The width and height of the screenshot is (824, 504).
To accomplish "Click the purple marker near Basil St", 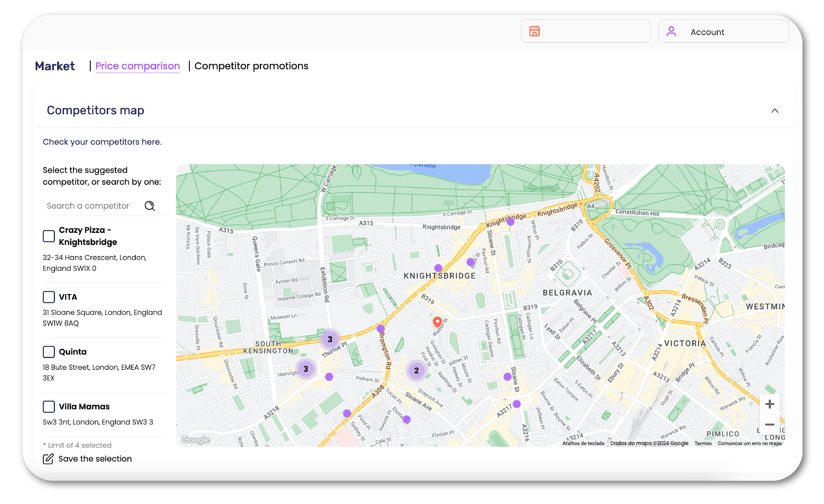I will point(470,262).
